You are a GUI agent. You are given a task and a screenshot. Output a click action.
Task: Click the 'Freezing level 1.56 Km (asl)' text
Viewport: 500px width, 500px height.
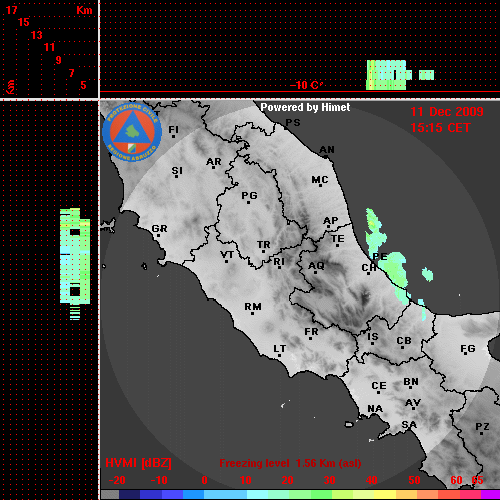coord(290,463)
